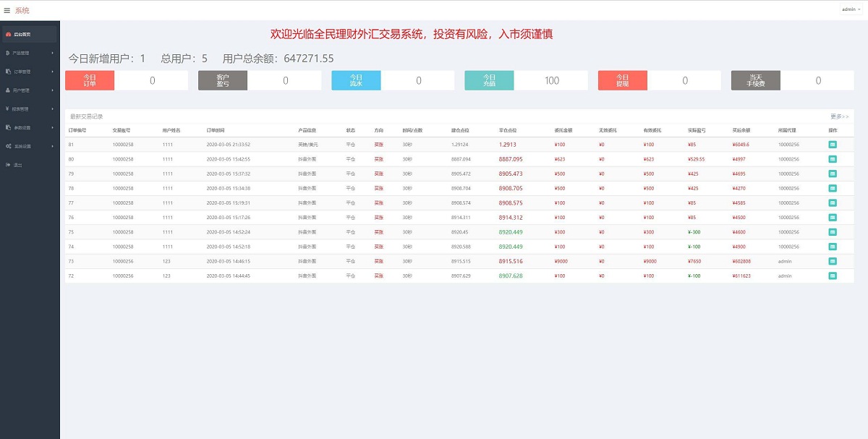Viewport: 868px width, 439px height.
Task: Click the green 今日充值 tile icon
Action: coord(490,80)
